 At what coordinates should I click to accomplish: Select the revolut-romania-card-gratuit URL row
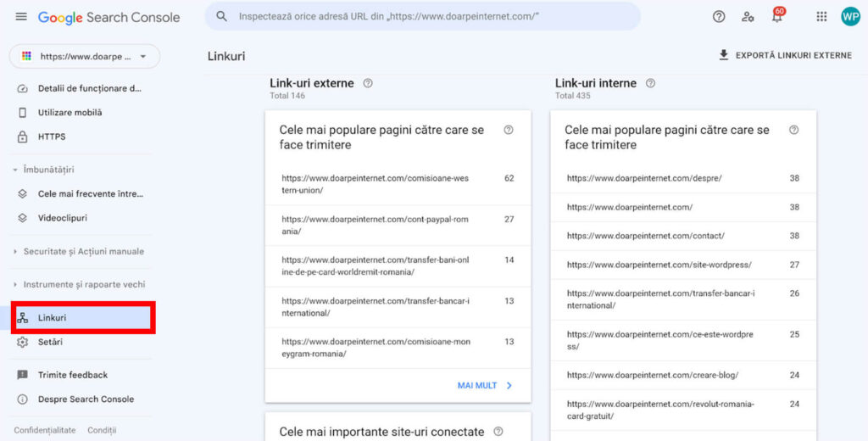[683, 410]
